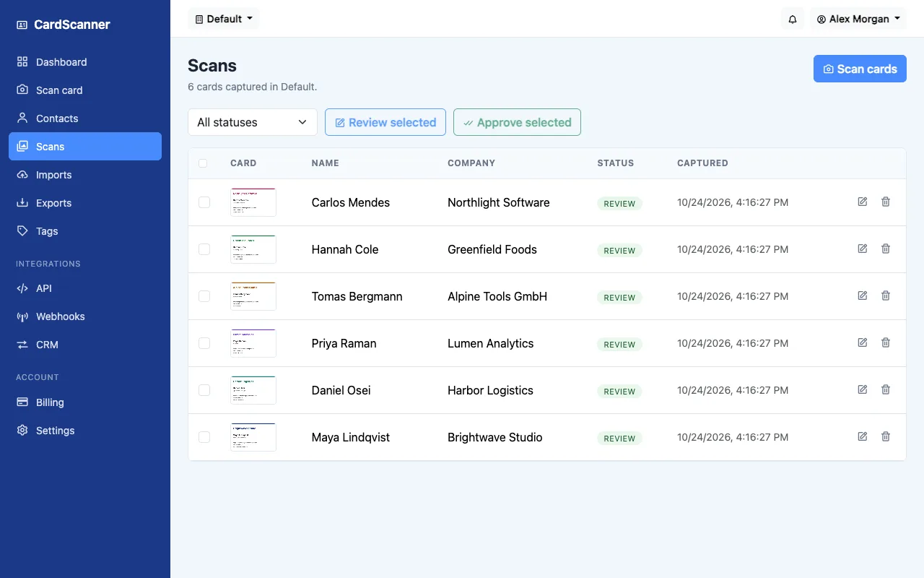Open the Imports page
The width and height of the screenshot is (924, 578).
coord(85,175)
